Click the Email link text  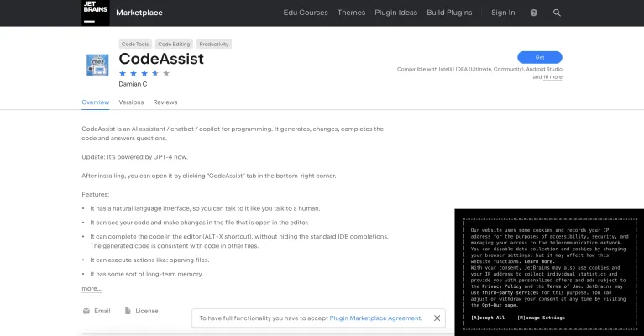[x=102, y=311]
